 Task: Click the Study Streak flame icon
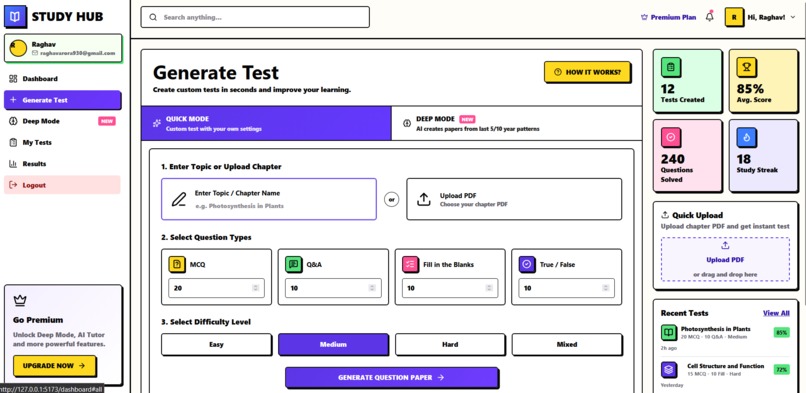(x=746, y=137)
